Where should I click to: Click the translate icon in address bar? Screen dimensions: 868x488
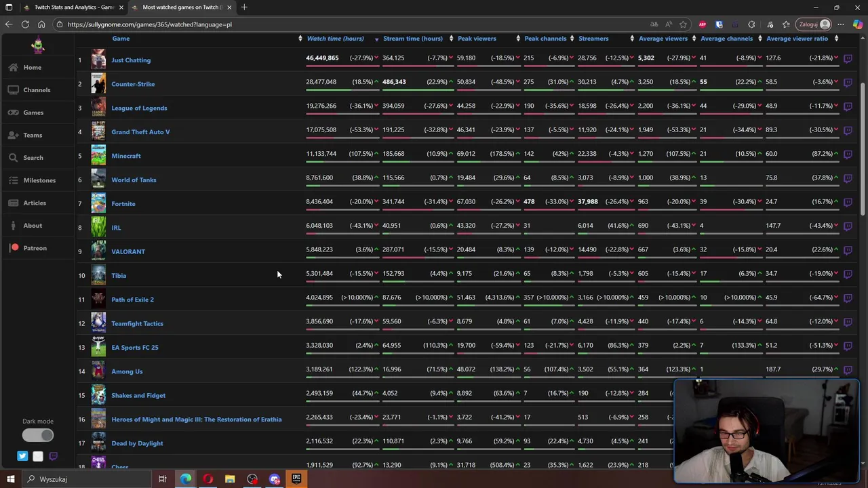point(654,24)
